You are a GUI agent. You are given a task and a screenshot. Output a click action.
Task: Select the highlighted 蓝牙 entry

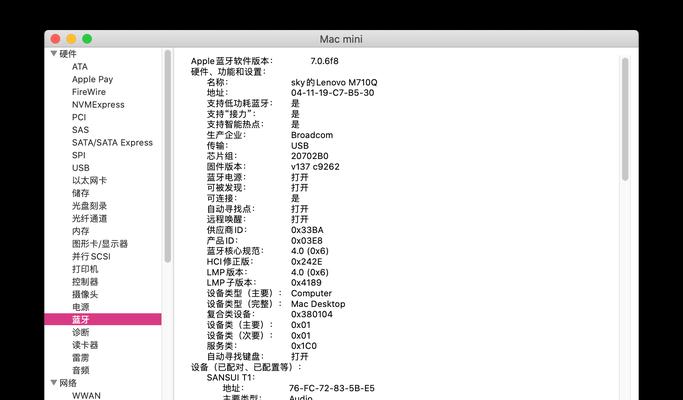pyautogui.click(x=103, y=319)
